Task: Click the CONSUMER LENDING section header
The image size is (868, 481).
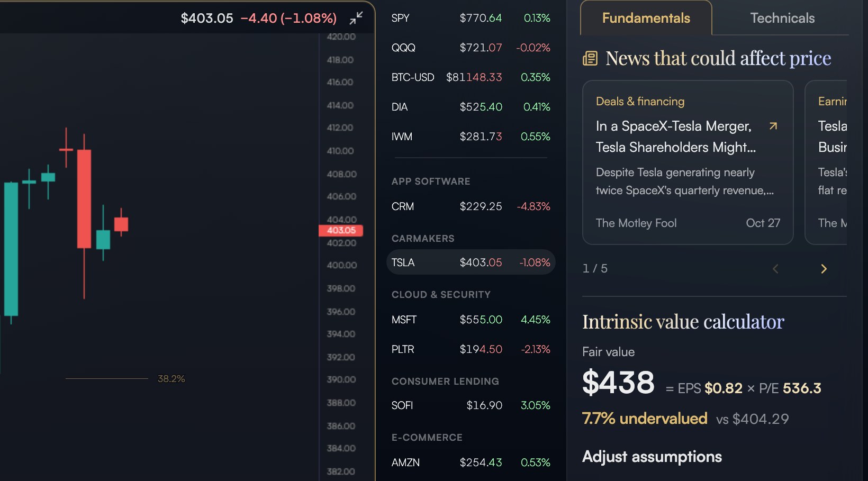Action: (x=445, y=382)
